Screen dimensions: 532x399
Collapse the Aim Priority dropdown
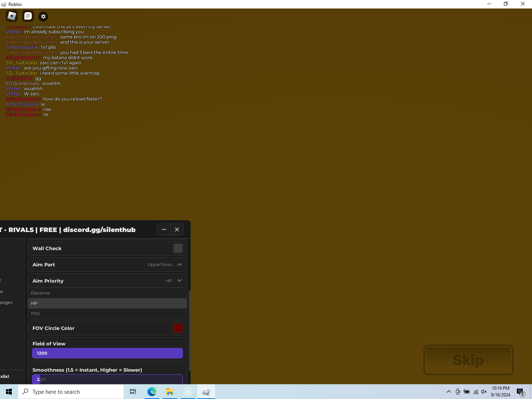180,281
